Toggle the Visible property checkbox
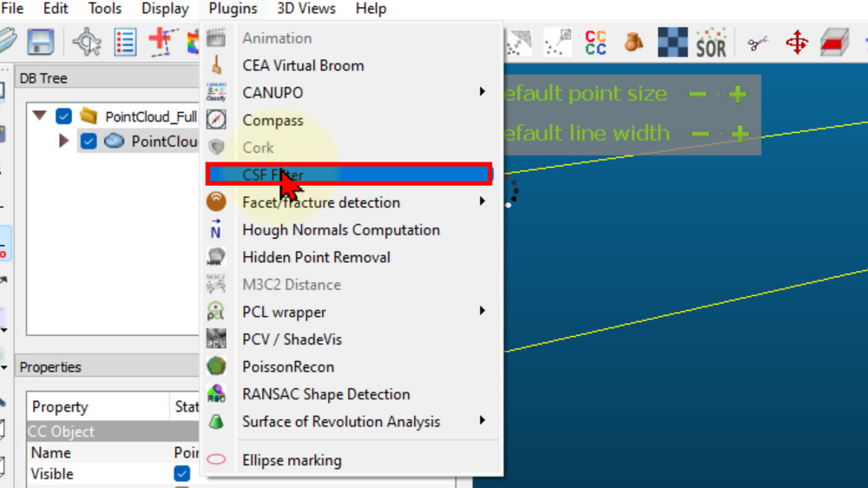This screenshot has width=868, height=488. [x=181, y=473]
